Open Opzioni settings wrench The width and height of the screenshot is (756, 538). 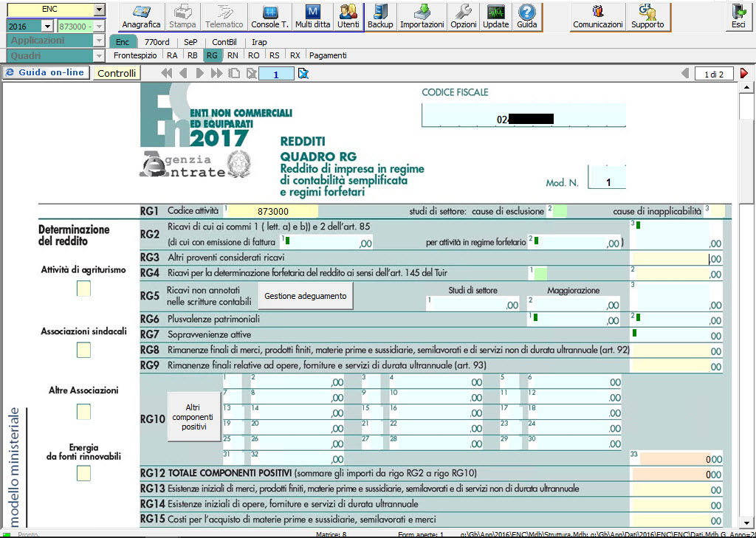[464, 17]
